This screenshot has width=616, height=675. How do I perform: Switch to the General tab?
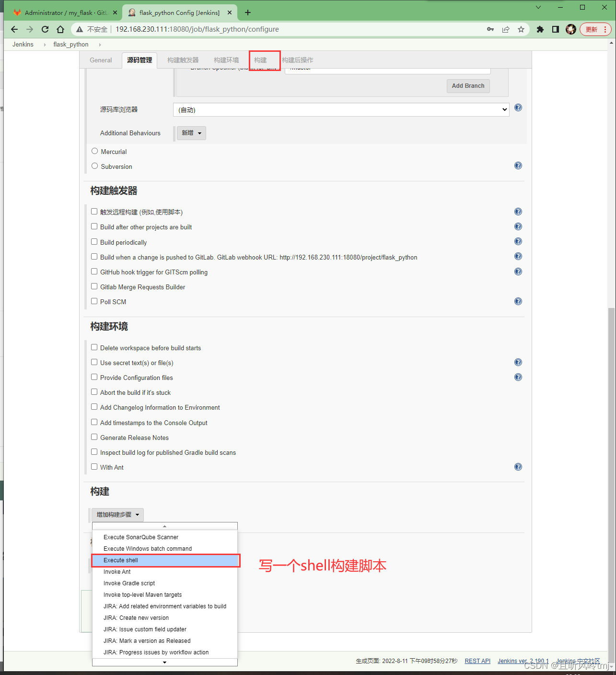point(101,60)
